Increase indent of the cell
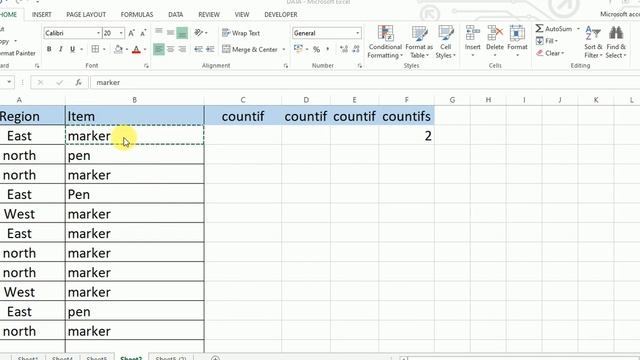The height and width of the screenshot is (360, 640). point(211,49)
